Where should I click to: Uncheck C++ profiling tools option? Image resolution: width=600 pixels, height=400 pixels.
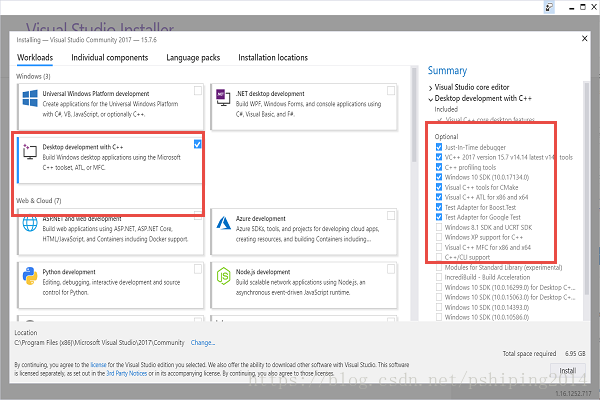tap(439, 167)
